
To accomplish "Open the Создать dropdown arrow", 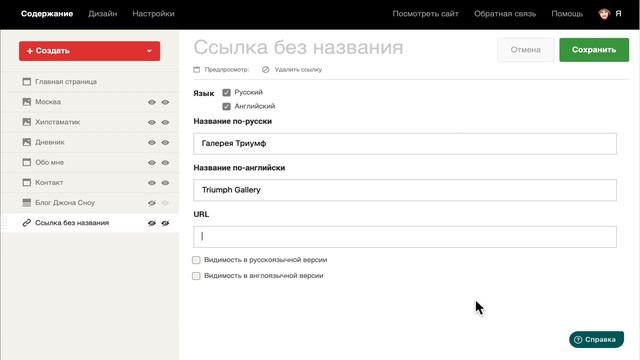I will (149, 51).
